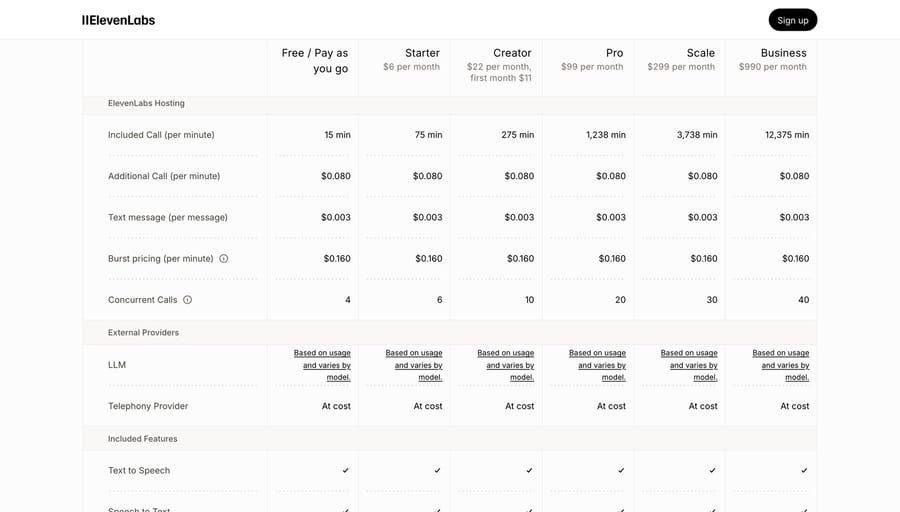This screenshot has width=900, height=512.
Task: Select the Starter plan header
Action: point(422,53)
